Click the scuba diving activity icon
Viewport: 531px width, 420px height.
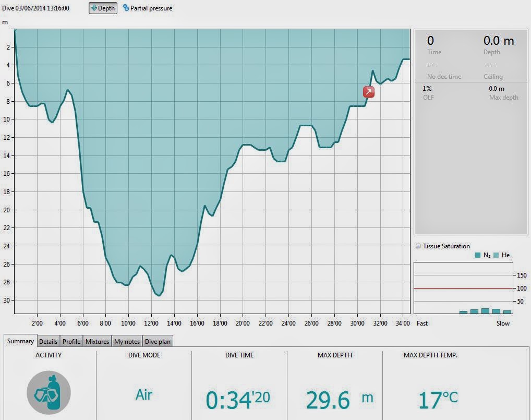49,392
